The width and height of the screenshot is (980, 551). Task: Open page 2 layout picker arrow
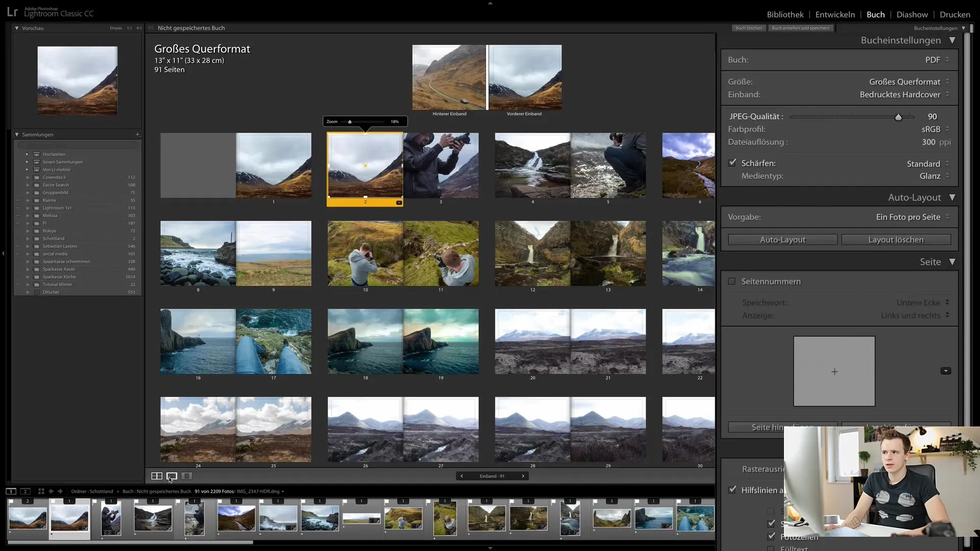(x=399, y=203)
